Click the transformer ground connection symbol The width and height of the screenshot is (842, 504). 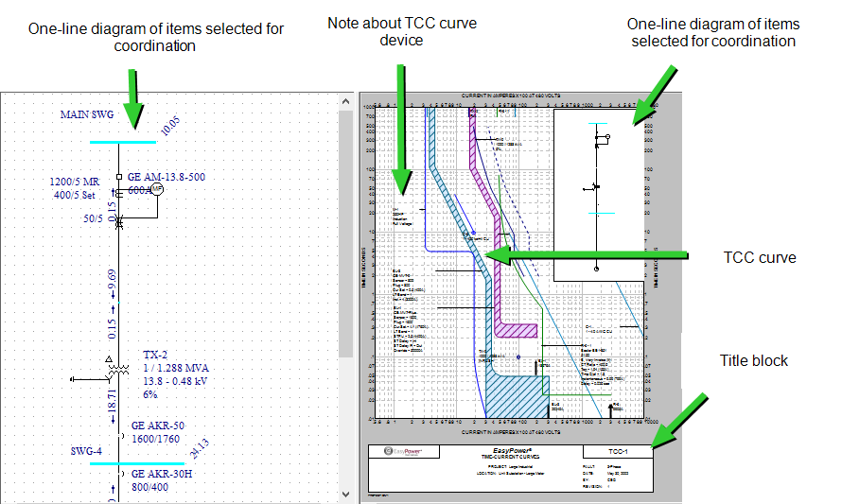(x=75, y=379)
